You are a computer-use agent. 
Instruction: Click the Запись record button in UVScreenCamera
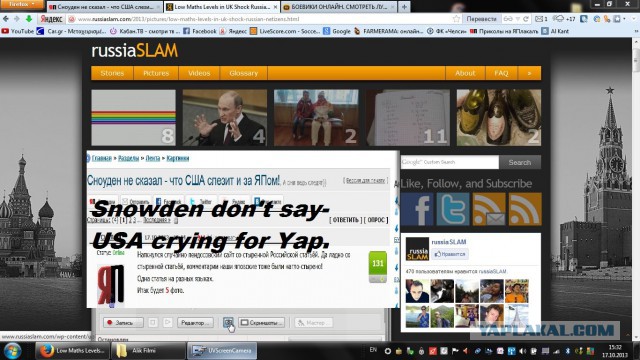click(123, 322)
